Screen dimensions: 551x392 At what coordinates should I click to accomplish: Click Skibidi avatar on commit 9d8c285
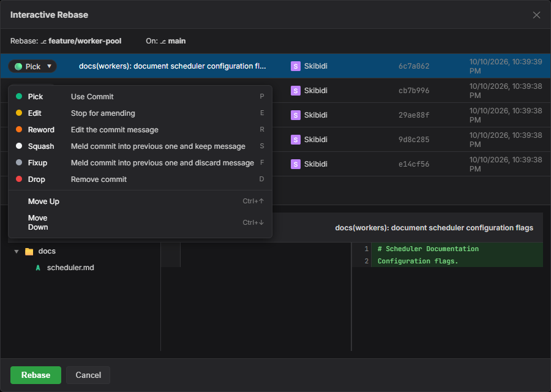[x=296, y=140]
